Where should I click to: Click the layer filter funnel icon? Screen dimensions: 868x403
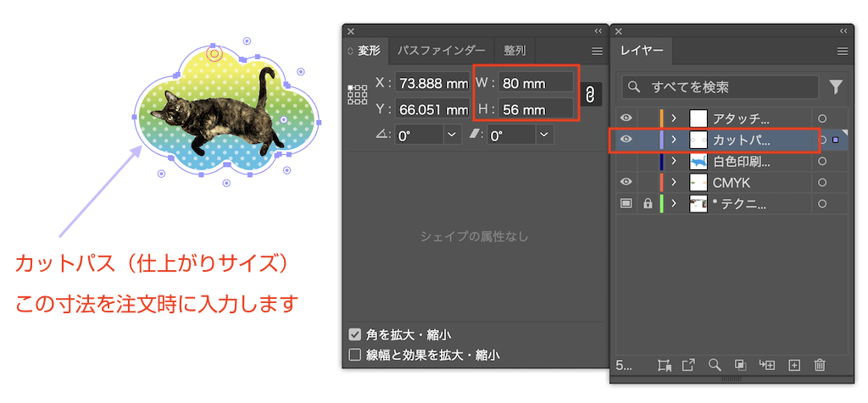(835, 87)
